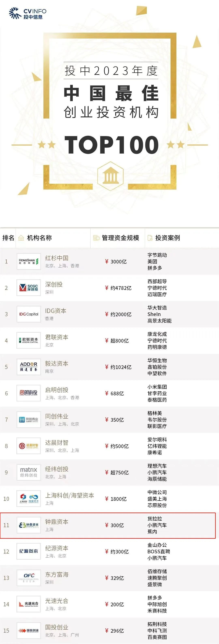Click the 光速光合 logo
Viewport: 219px width, 644px height.
click(x=29, y=604)
